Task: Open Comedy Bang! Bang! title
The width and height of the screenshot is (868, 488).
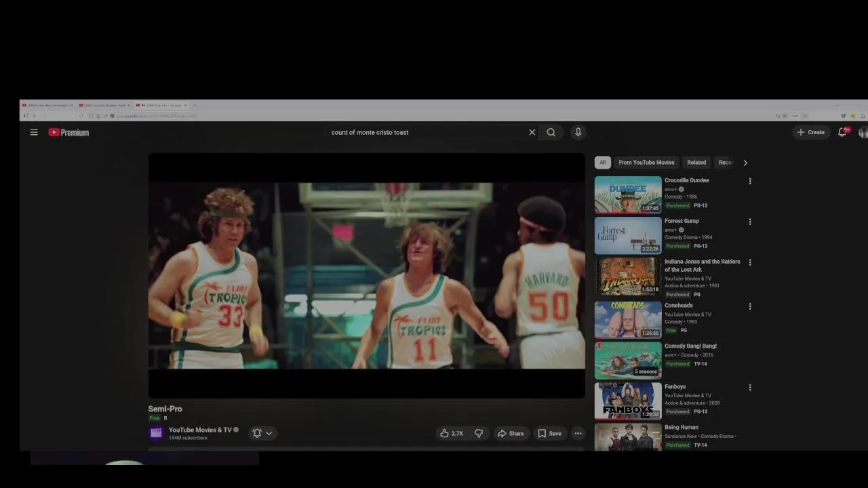Action: click(690, 346)
